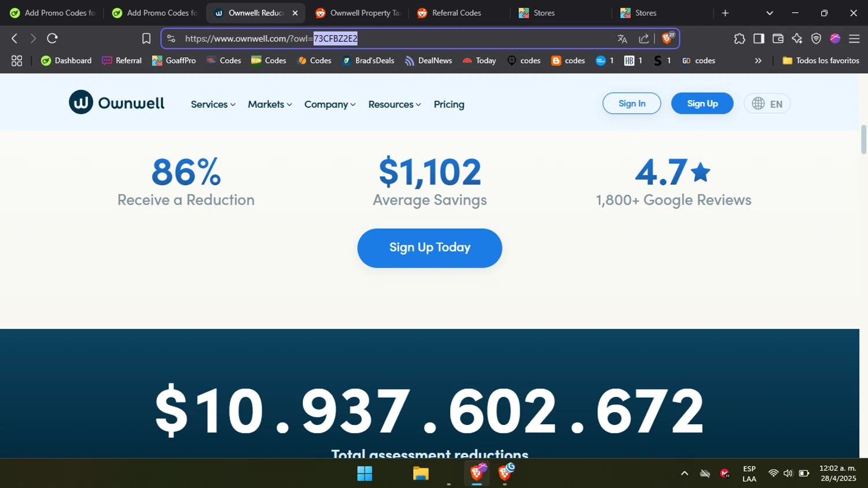Click the ESP LAA keyboard language indicator
Viewport: 868px width, 488px height.
[749, 474]
